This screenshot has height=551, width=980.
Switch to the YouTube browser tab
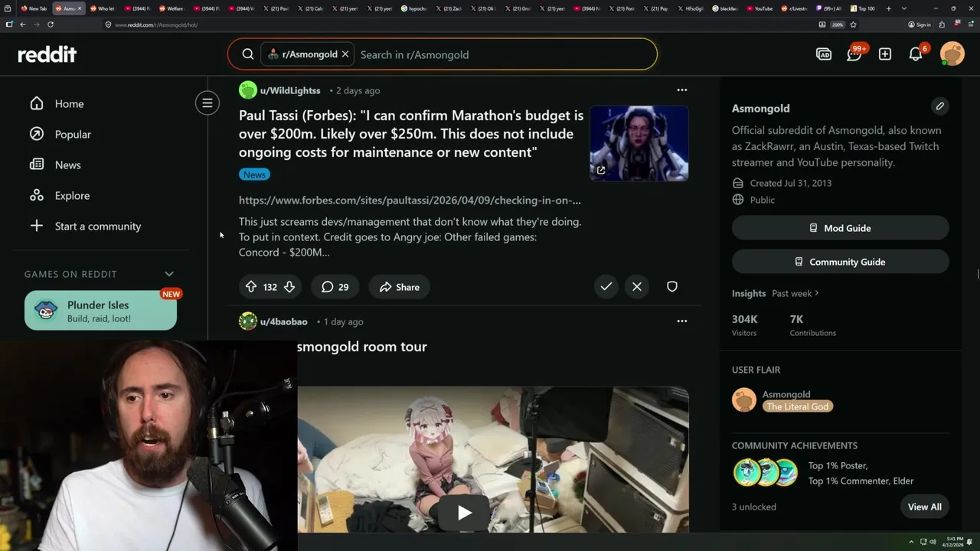(759, 8)
